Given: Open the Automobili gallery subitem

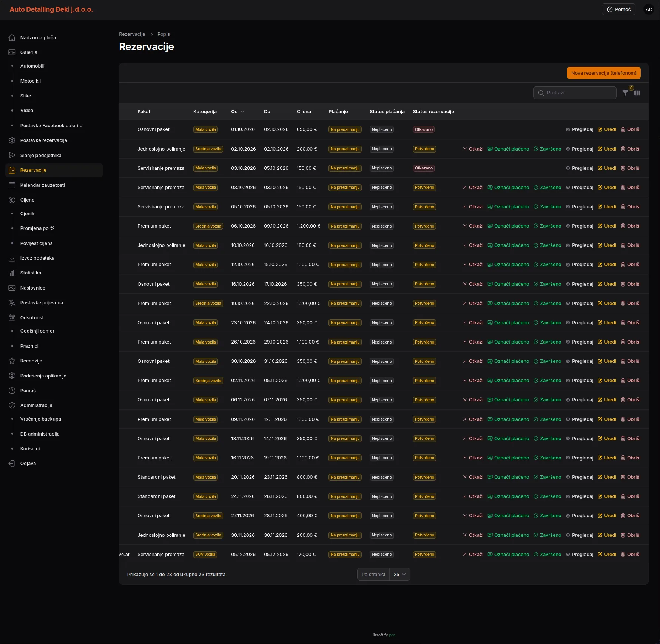Looking at the screenshot, I should click(32, 66).
